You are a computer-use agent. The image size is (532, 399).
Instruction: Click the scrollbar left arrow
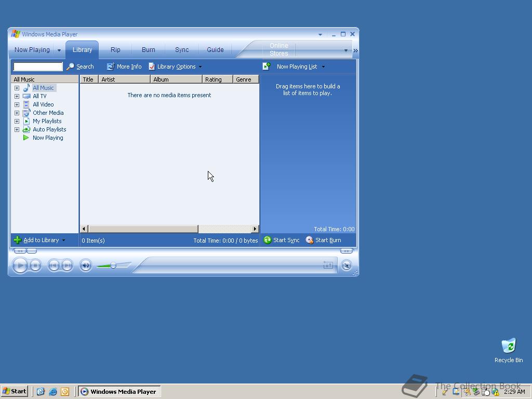tap(84, 229)
